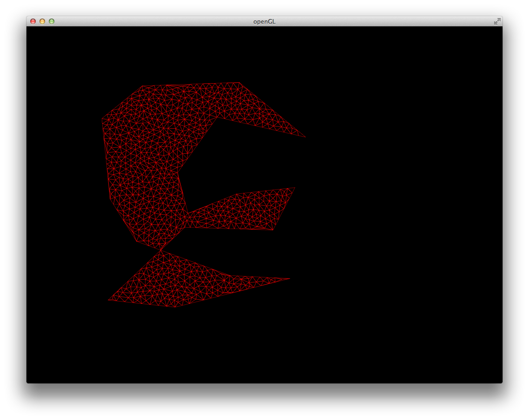This screenshot has width=529, height=420.
Task: Click the fullscreen arrows icon in title bar
Action: pos(497,21)
